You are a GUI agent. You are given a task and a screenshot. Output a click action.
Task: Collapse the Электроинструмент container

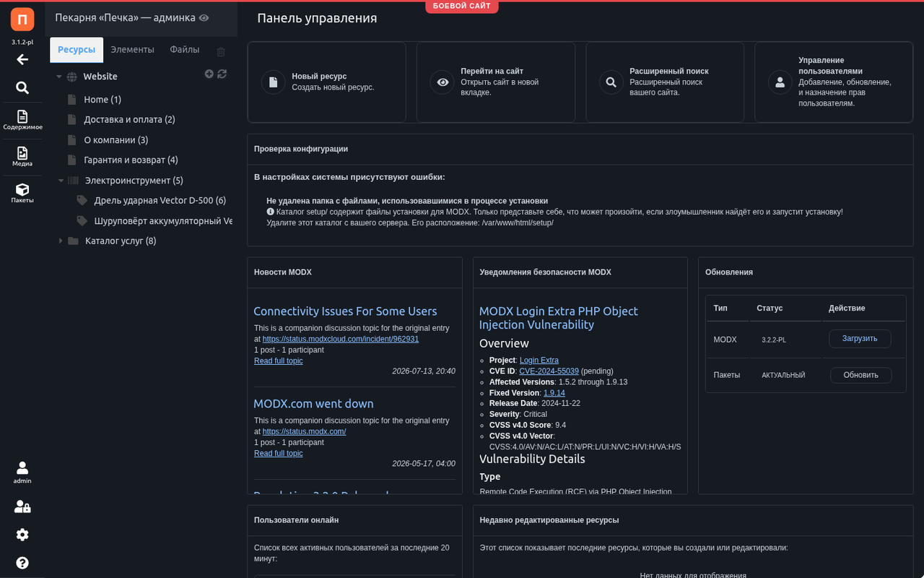tap(61, 180)
